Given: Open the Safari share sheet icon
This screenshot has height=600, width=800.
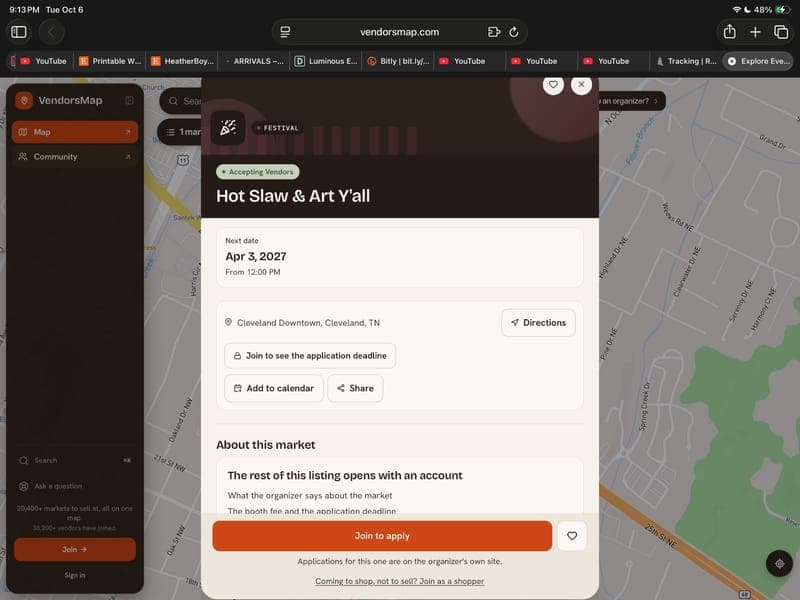Looking at the screenshot, I should (730, 32).
